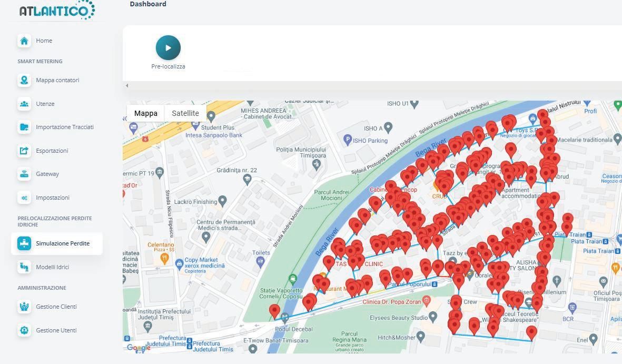This screenshot has width=622, height=364.
Task: Switch map to Satellite view
Action: (185, 113)
